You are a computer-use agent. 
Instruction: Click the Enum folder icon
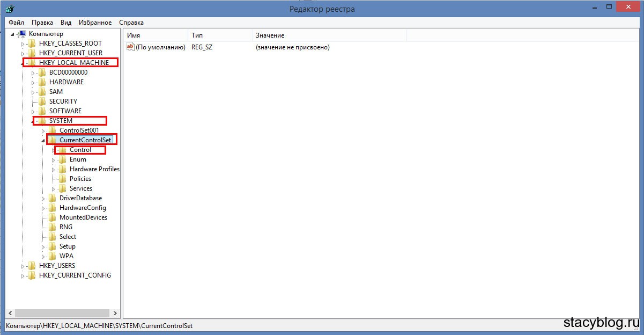click(63, 159)
